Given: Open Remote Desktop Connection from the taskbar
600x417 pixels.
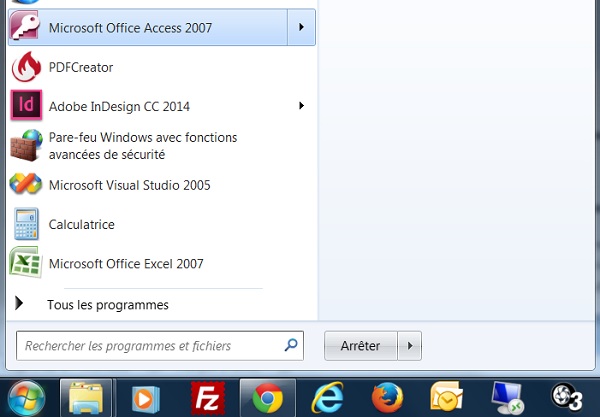Looking at the screenshot, I should pos(507,398).
